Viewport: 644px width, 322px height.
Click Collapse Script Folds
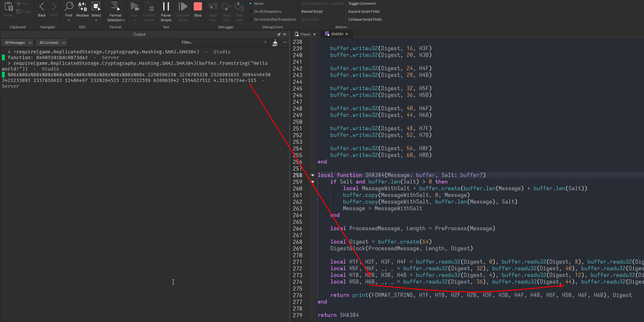[365, 19]
